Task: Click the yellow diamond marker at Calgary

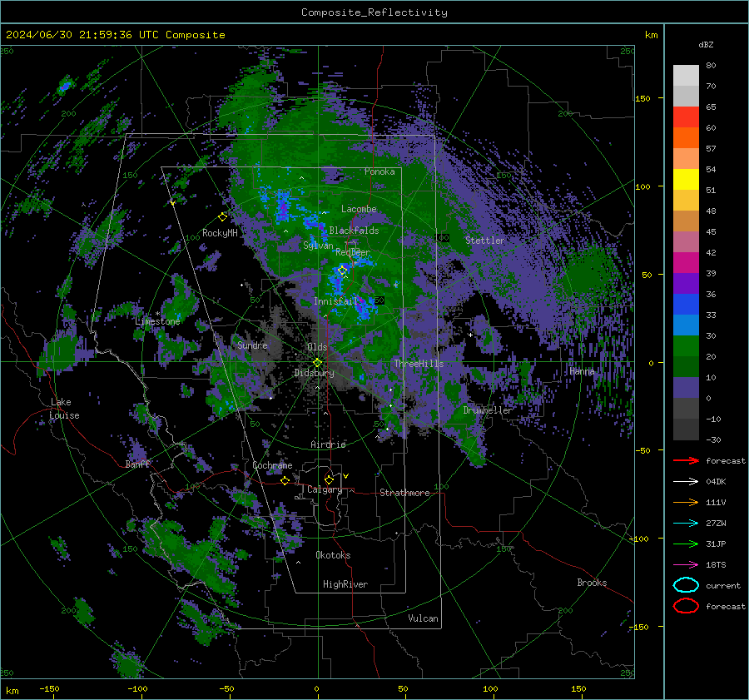Action: (329, 479)
